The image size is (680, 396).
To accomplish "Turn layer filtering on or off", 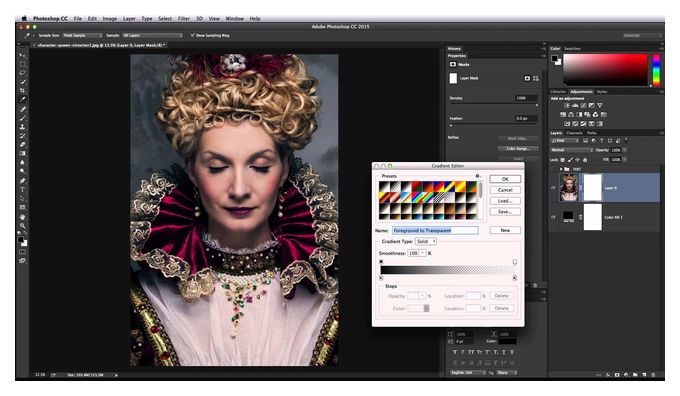I will tap(626, 141).
